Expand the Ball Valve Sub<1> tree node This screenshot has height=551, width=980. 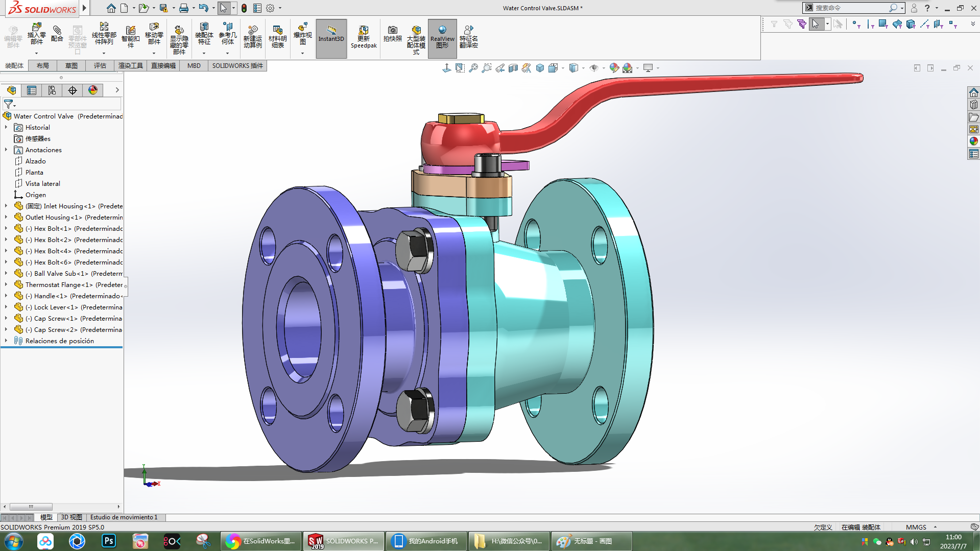coord(6,274)
